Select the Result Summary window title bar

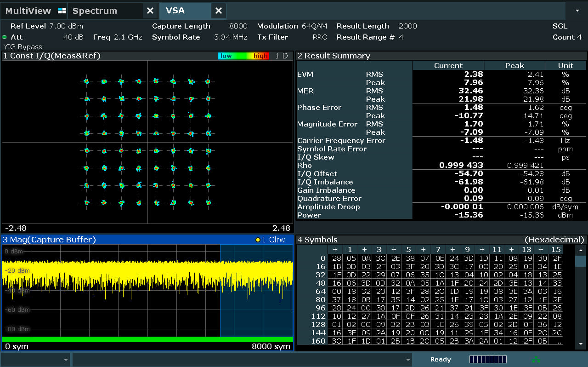pos(334,56)
